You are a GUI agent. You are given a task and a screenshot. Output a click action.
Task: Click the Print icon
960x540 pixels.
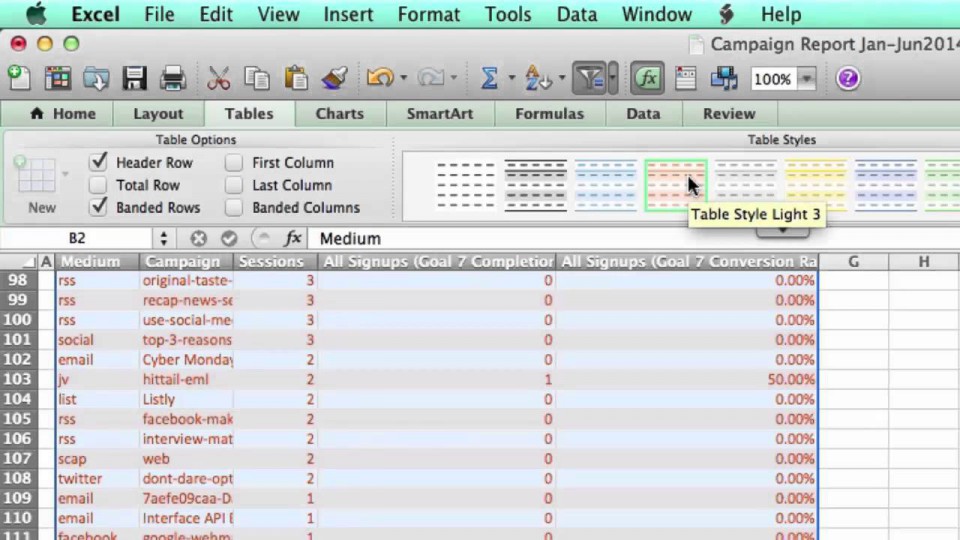tap(173, 78)
